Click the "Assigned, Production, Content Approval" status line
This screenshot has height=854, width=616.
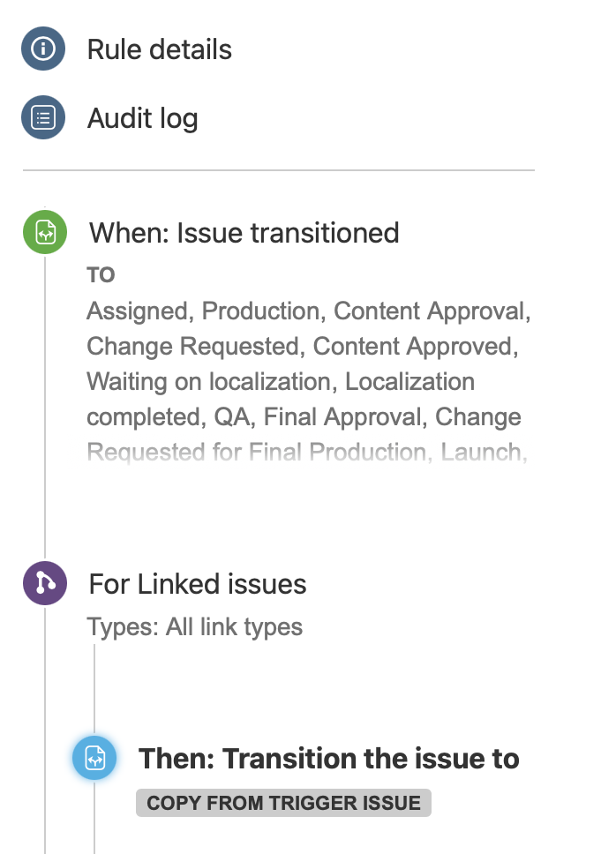point(307,311)
